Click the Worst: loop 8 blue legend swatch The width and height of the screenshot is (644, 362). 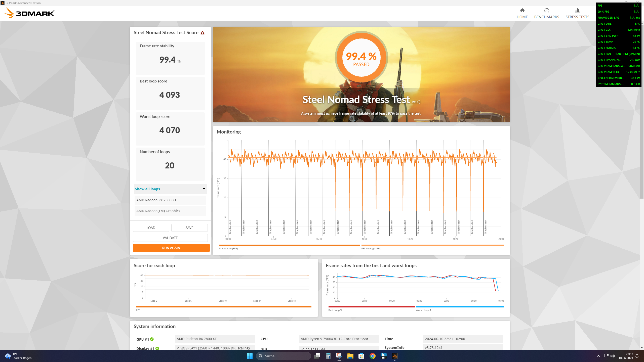coord(459,307)
